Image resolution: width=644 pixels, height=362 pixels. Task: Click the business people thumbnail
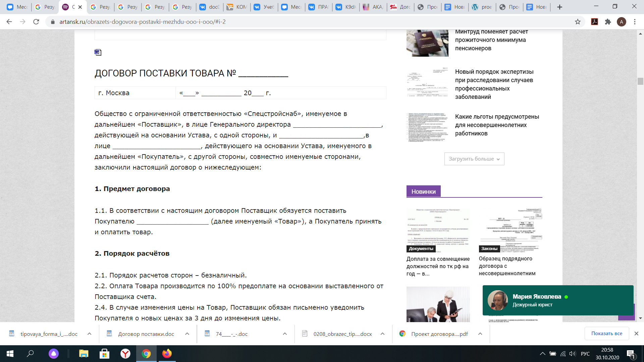[x=438, y=304]
